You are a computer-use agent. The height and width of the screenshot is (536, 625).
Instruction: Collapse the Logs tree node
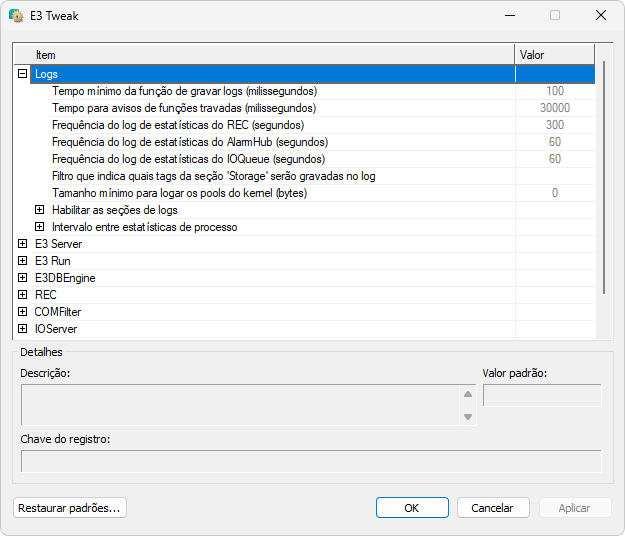coord(23,74)
